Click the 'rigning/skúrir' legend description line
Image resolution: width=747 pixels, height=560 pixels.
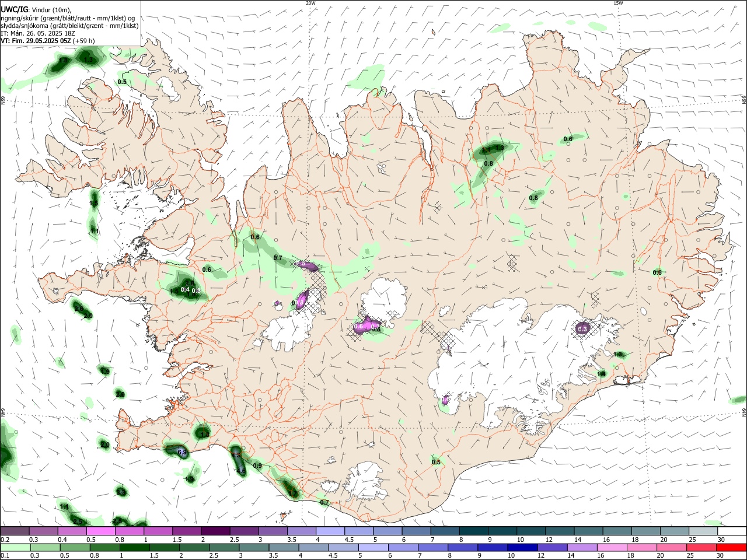click(x=68, y=18)
